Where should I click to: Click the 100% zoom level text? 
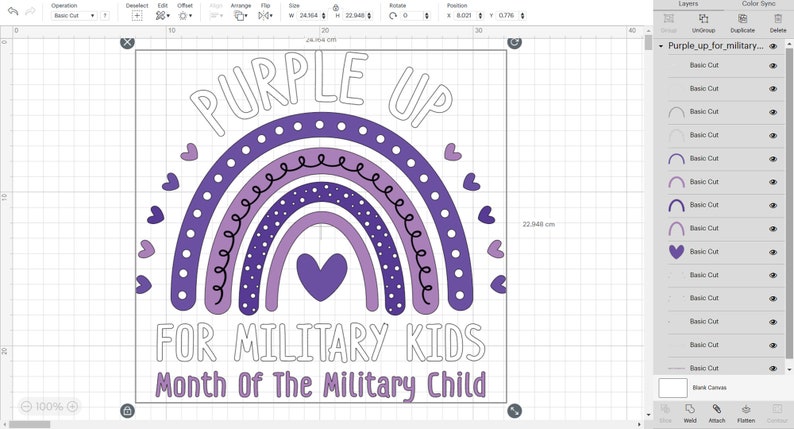click(49, 406)
